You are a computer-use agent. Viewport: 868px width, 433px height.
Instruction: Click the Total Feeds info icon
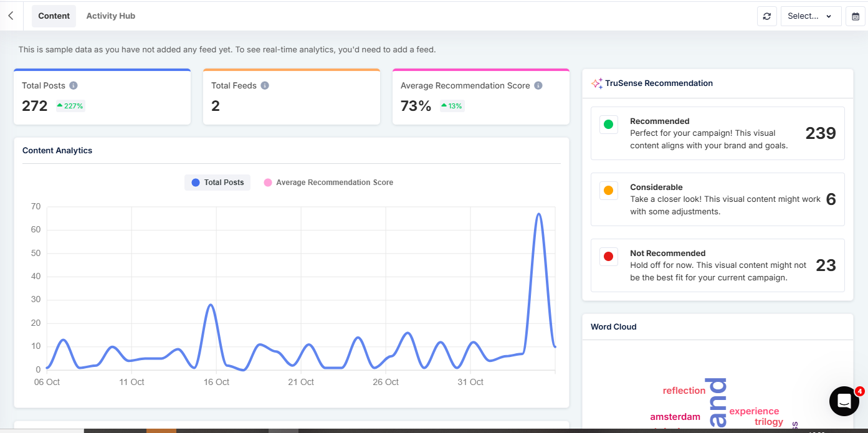(x=265, y=85)
